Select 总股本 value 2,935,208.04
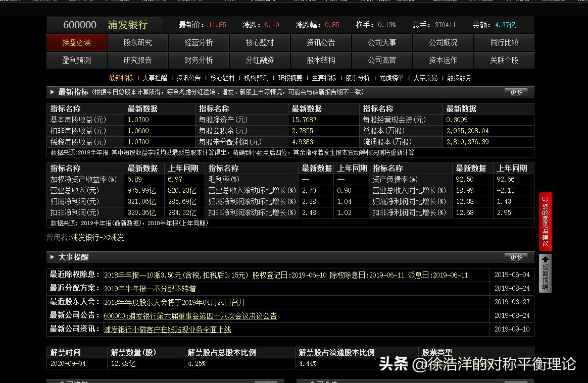Viewport: 588px width, 383px height. 468,131
